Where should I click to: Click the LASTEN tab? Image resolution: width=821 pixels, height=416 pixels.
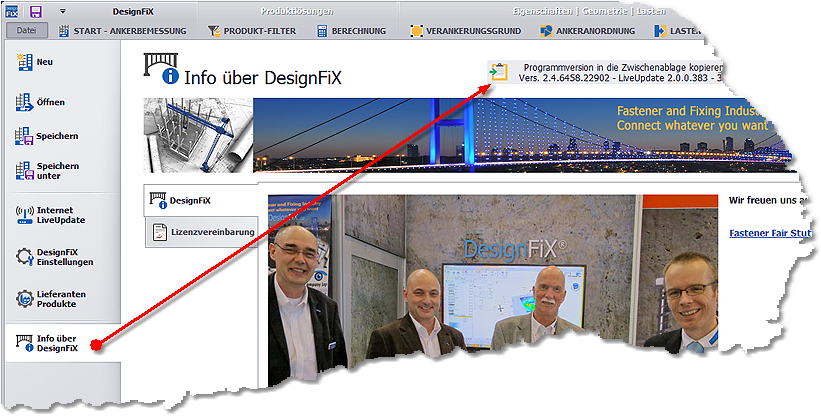[x=677, y=31]
